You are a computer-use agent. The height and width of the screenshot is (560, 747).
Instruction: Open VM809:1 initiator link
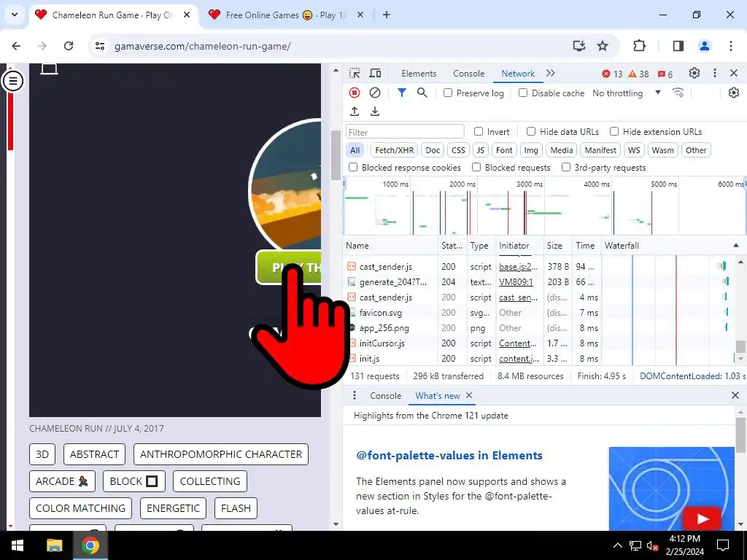pyautogui.click(x=516, y=282)
